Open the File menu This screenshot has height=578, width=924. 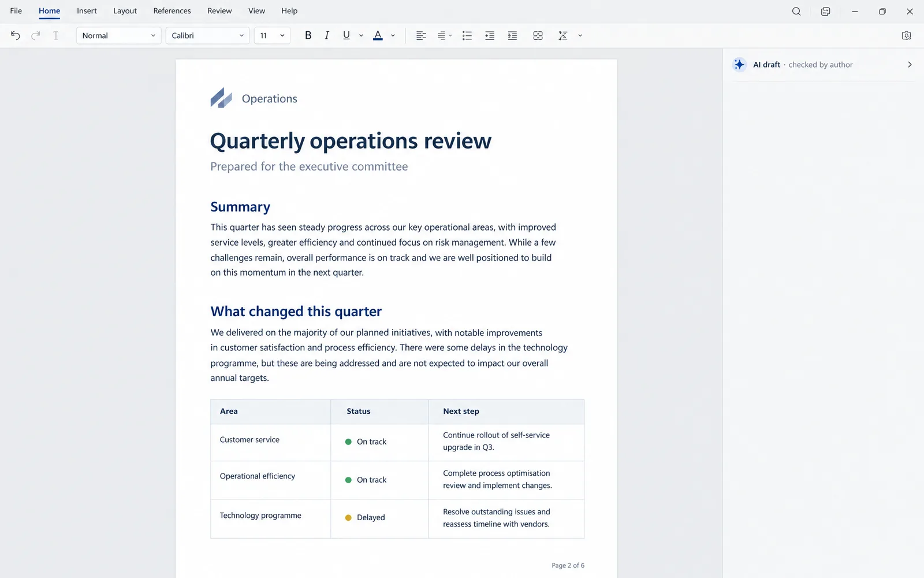coord(16,11)
